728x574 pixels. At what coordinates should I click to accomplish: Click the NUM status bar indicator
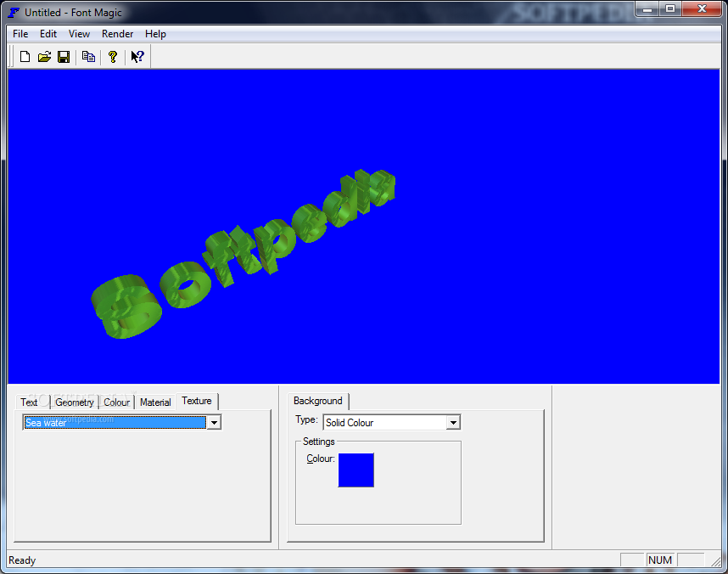point(660,560)
